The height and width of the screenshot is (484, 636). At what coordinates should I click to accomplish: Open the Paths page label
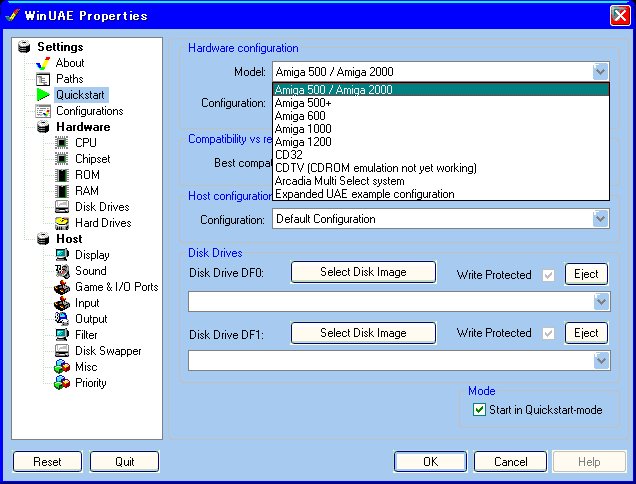(x=70, y=79)
